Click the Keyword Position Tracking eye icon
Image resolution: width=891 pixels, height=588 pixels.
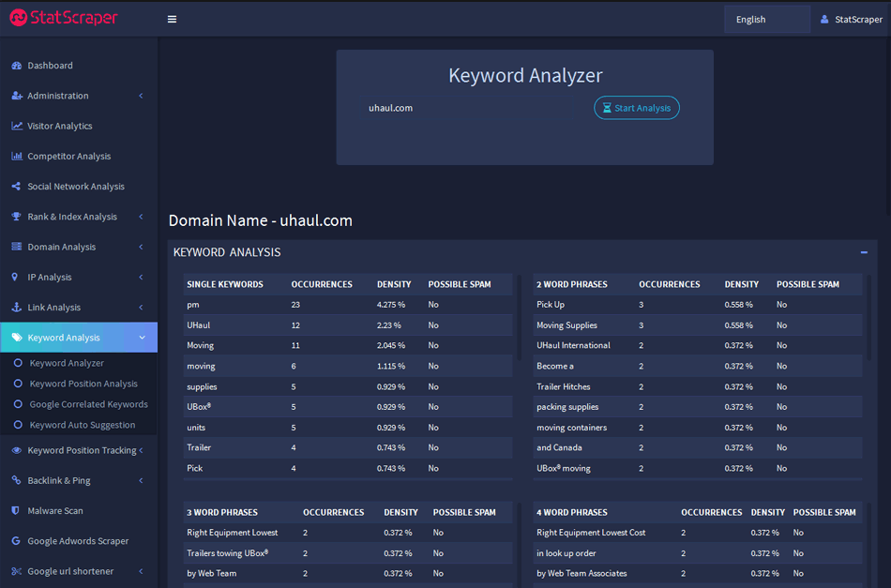(x=17, y=450)
